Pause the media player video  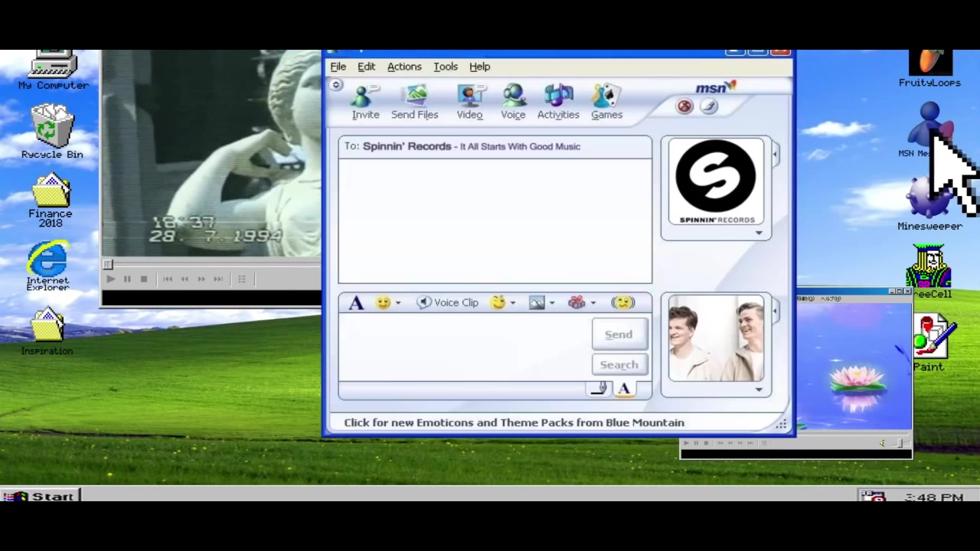[127, 279]
